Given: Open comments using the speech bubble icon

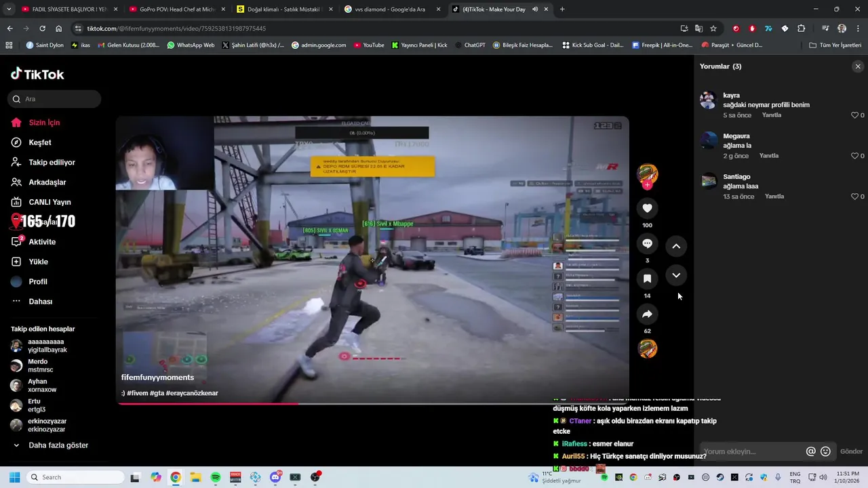Looking at the screenshot, I should (647, 243).
